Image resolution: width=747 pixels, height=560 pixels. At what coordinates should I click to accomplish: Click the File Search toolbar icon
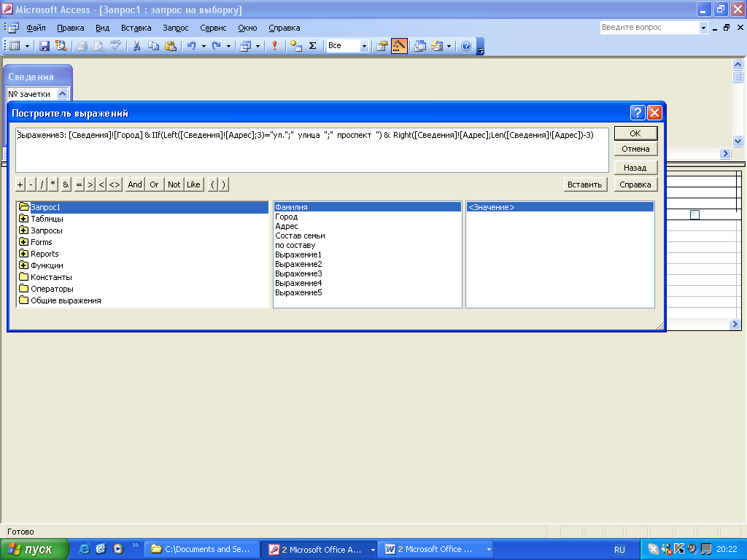pyautogui.click(x=61, y=46)
